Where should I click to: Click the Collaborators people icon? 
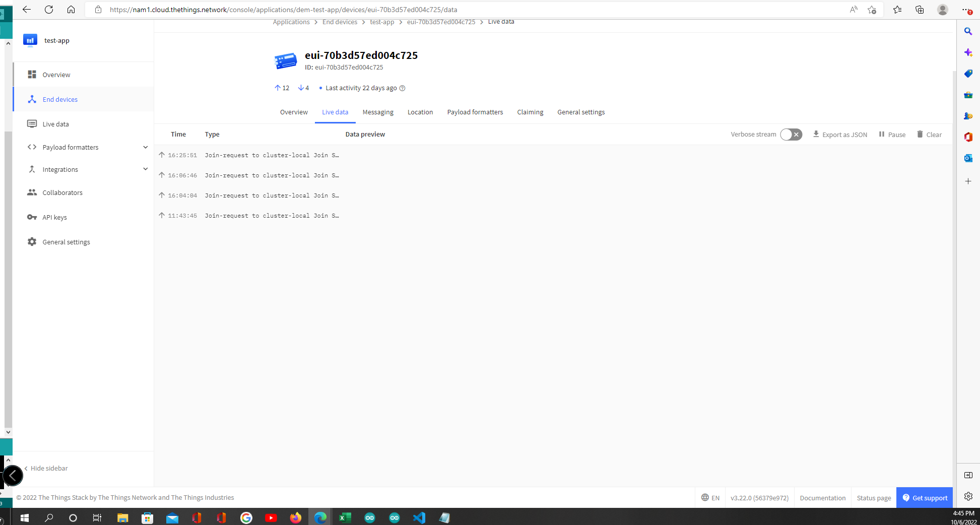(32, 192)
